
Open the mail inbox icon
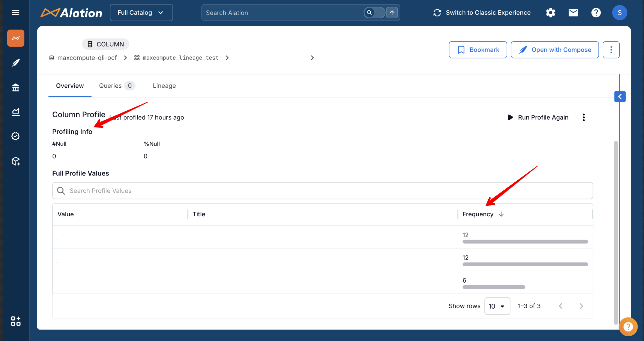point(573,13)
